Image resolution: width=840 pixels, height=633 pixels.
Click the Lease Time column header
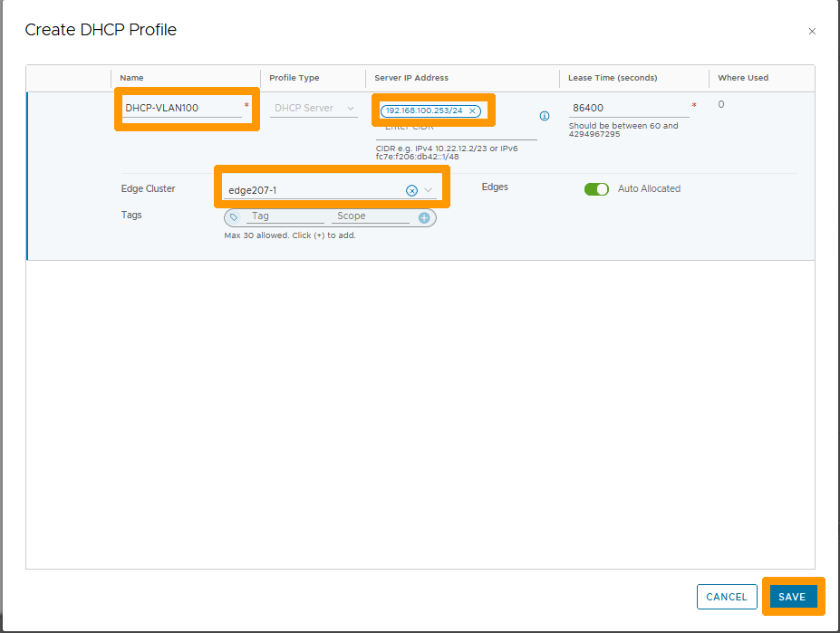tap(613, 78)
